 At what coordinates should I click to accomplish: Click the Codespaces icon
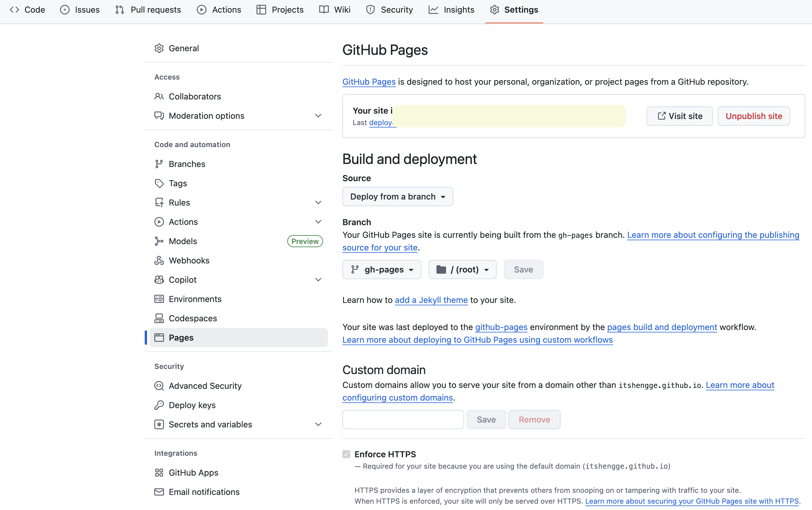coord(159,318)
